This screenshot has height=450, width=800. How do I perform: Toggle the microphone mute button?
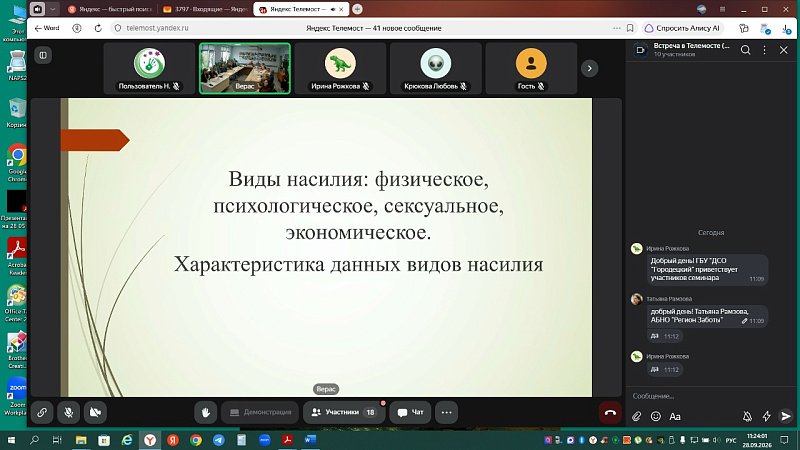pos(68,412)
